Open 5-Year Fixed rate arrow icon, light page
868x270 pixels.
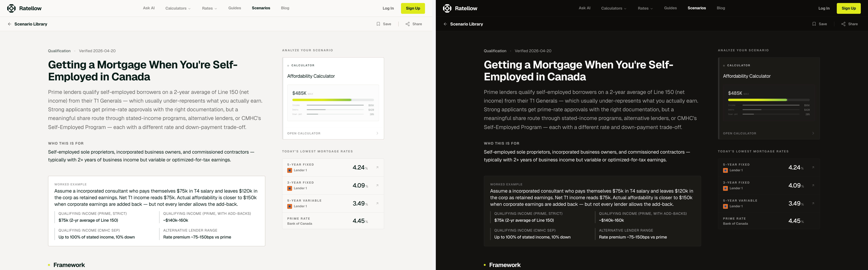click(x=377, y=167)
